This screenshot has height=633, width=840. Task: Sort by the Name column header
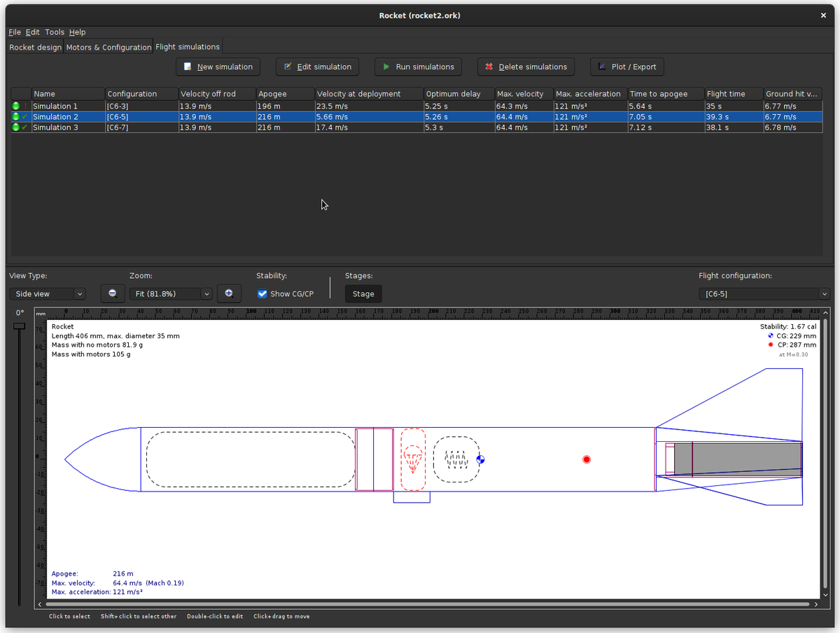point(68,94)
